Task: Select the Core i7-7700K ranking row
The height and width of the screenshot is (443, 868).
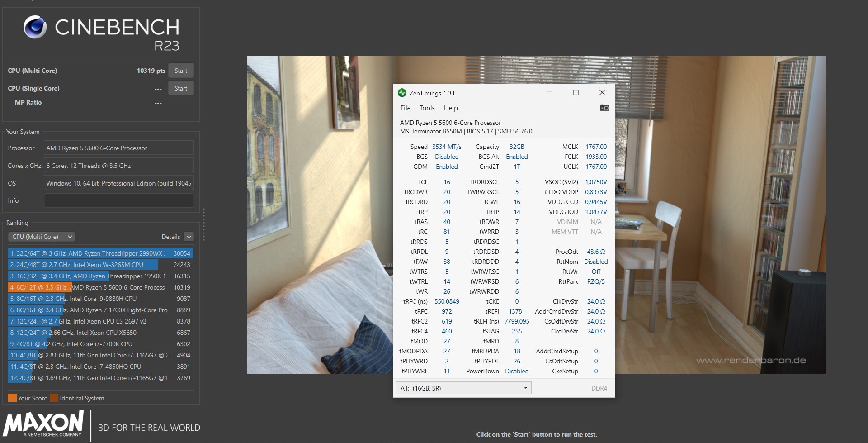Action: tap(100, 344)
